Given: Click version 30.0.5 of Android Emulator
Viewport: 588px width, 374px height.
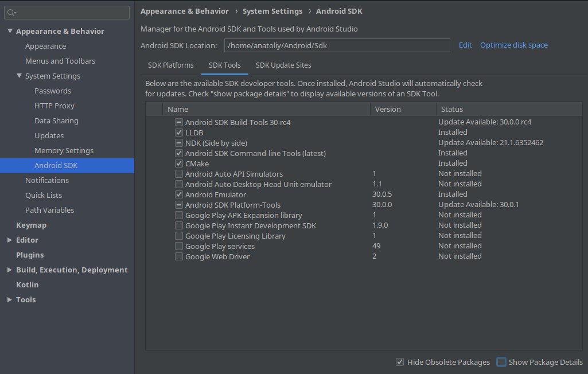Looking at the screenshot, I should point(381,194).
